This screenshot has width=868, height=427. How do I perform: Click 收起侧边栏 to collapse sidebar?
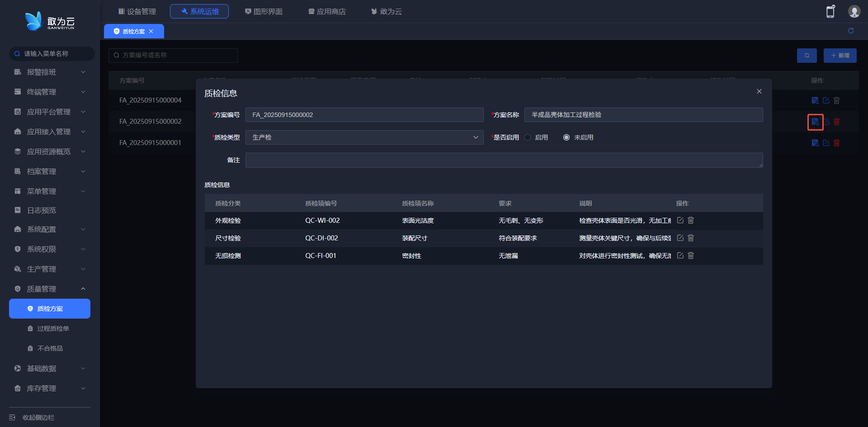[x=38, y=417]
